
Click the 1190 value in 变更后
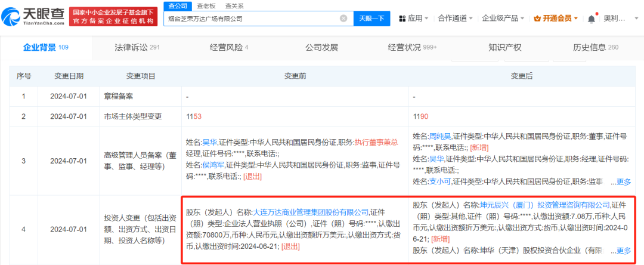coord(421,116)
